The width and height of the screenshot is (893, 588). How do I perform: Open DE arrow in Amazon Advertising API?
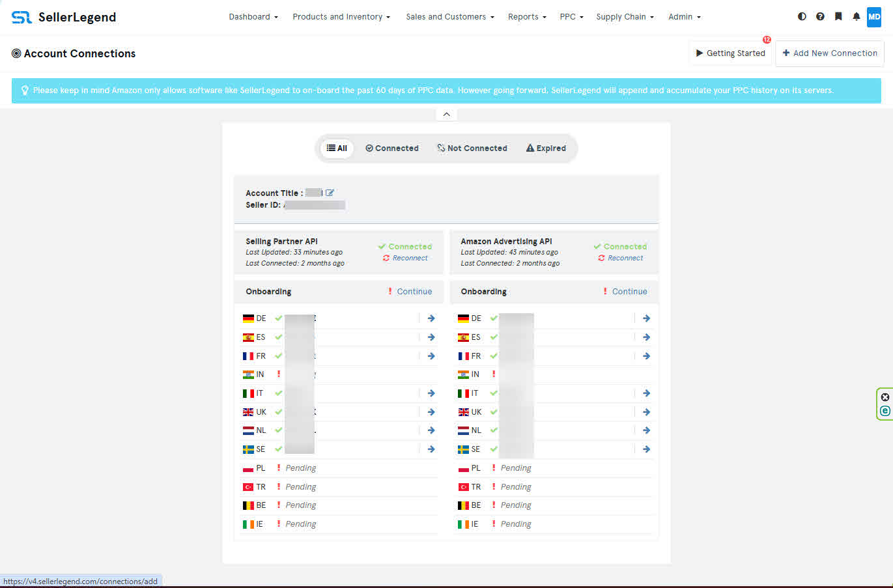646,318
